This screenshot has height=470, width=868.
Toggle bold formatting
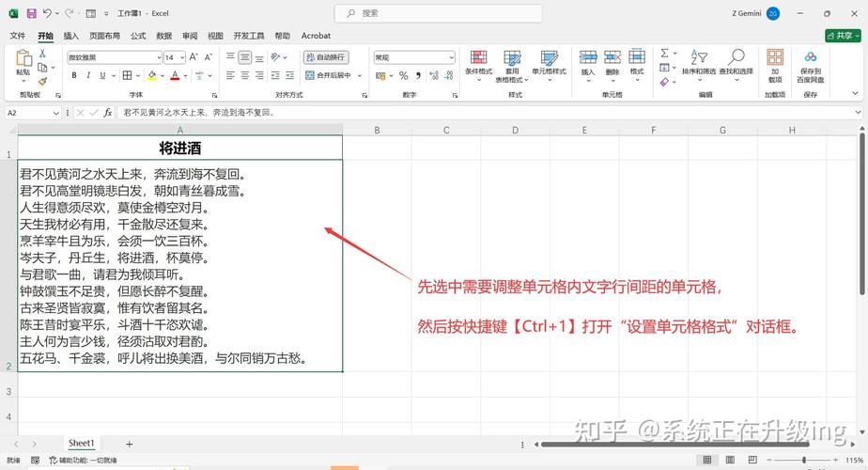tap(74, 75)
